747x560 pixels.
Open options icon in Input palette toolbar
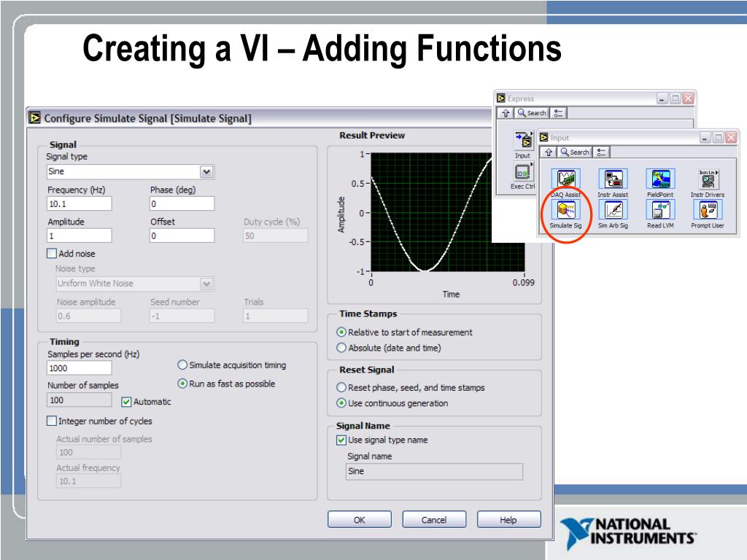click(601, 152)
